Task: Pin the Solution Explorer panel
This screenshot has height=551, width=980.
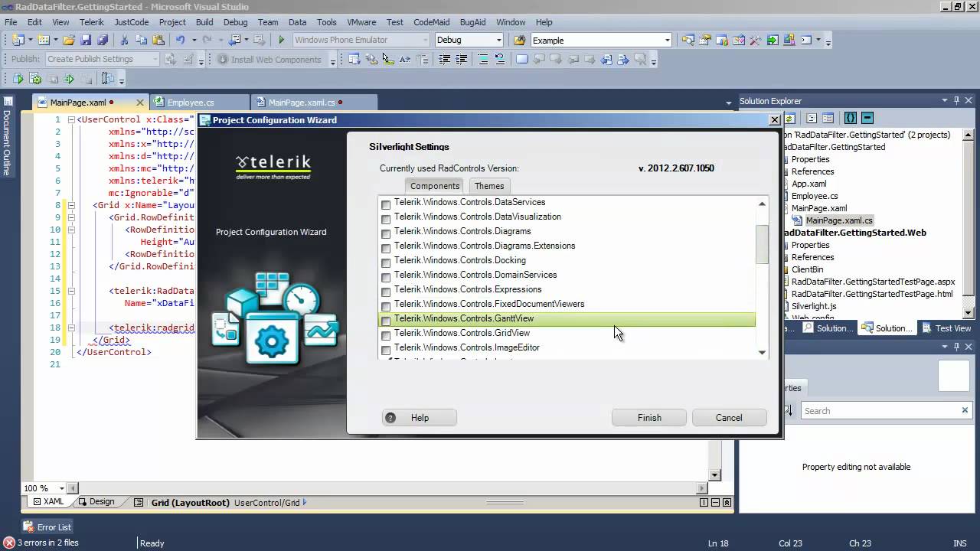Action: point(956,100)
